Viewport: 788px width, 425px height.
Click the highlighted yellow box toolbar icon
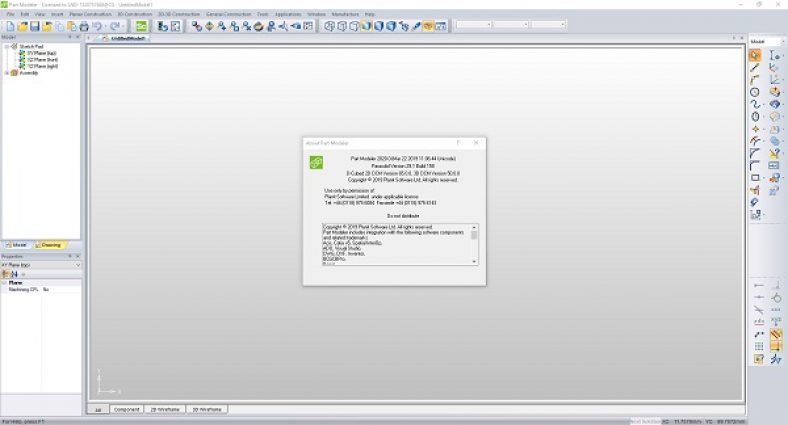point(428,26)
